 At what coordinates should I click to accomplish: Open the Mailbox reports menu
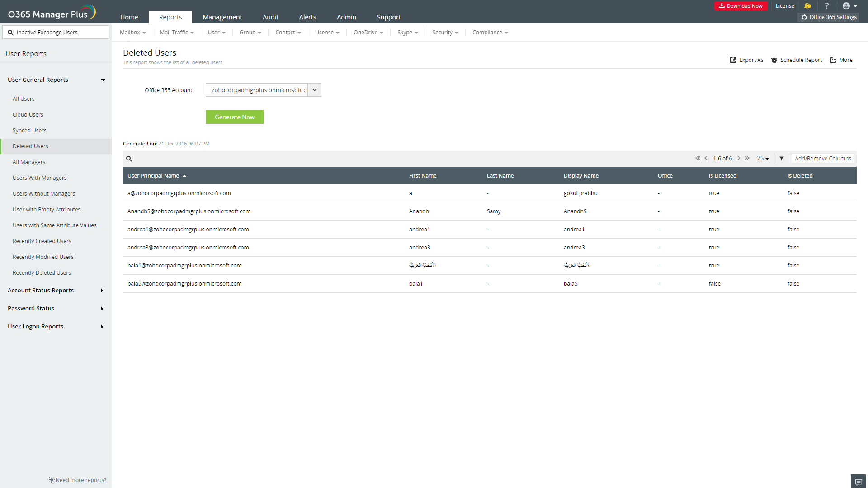pyautogui.click(x=132, y=33)
